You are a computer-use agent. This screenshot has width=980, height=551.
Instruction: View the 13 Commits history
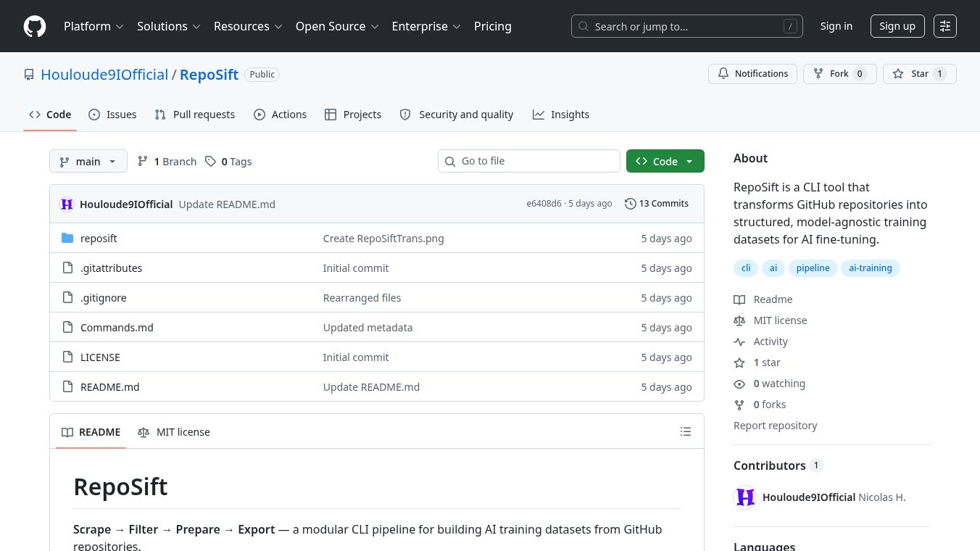(x=657, y=204)
